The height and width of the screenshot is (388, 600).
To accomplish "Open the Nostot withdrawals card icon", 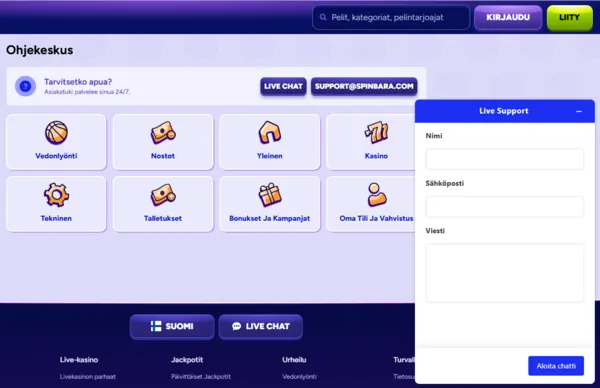I will [x=163, y=132].
